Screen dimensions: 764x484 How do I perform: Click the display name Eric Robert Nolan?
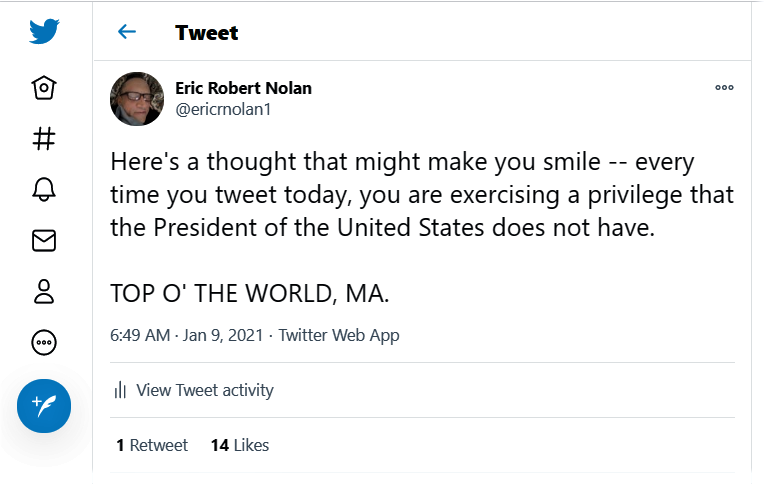coord(243,88)
